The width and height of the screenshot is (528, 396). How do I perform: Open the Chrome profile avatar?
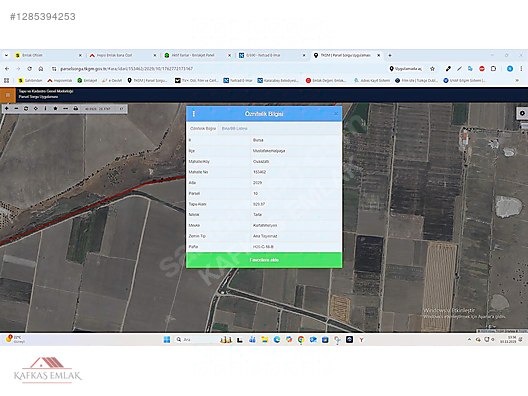pos(510,69)
